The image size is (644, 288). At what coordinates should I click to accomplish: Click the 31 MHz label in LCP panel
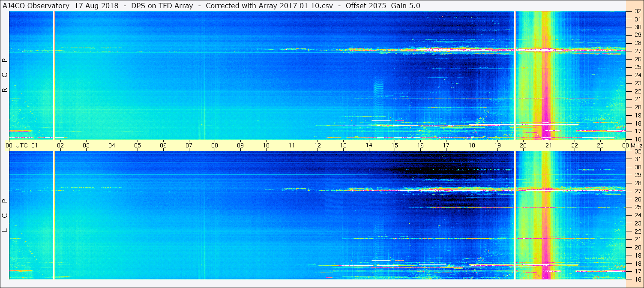pos(638,159)
